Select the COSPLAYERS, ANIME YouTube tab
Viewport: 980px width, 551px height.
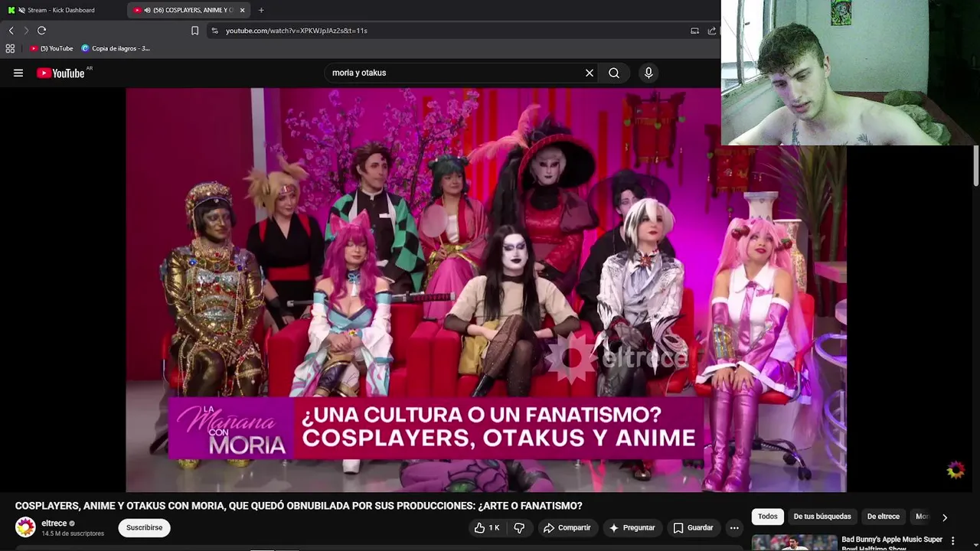tap(188, 10)
